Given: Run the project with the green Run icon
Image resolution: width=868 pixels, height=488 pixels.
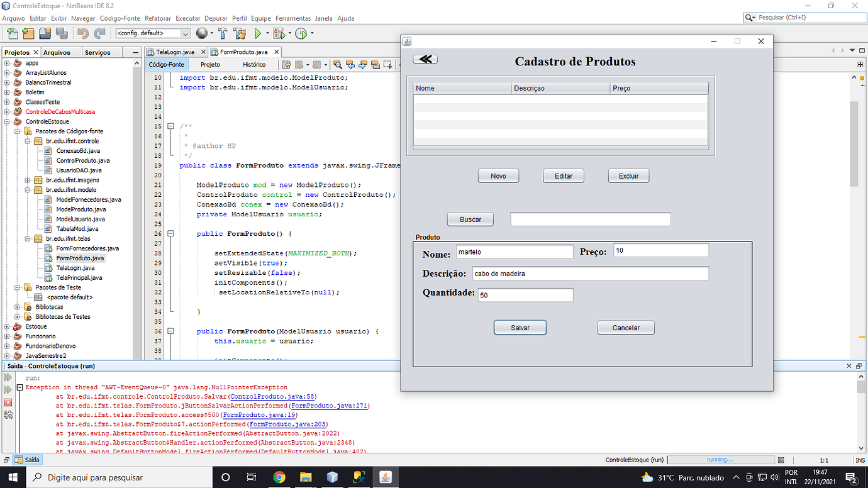Looking at the screenshot, I should tap(259, 32).
